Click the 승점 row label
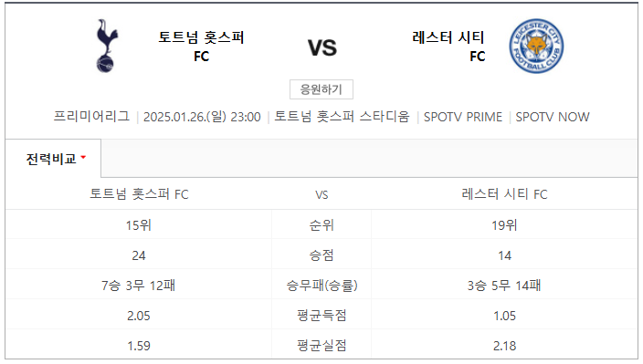The image size is (643, 364). point(321,255)
